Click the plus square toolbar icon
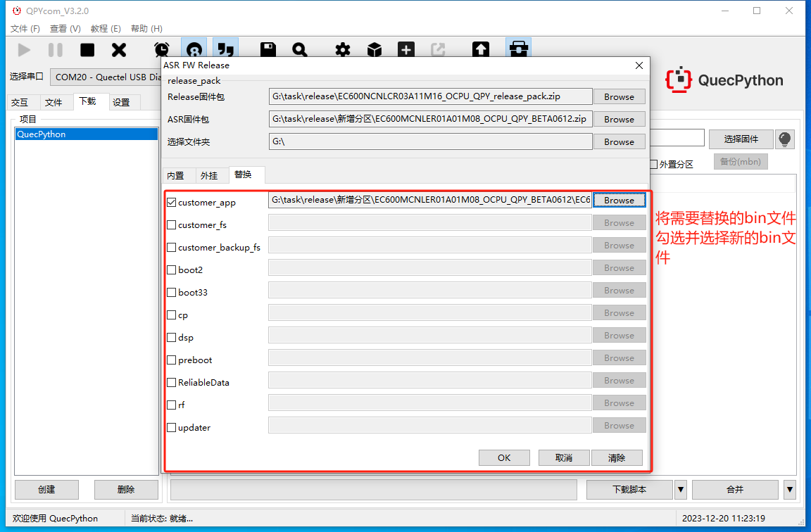 pyautogui.click(x=406, y=50)
